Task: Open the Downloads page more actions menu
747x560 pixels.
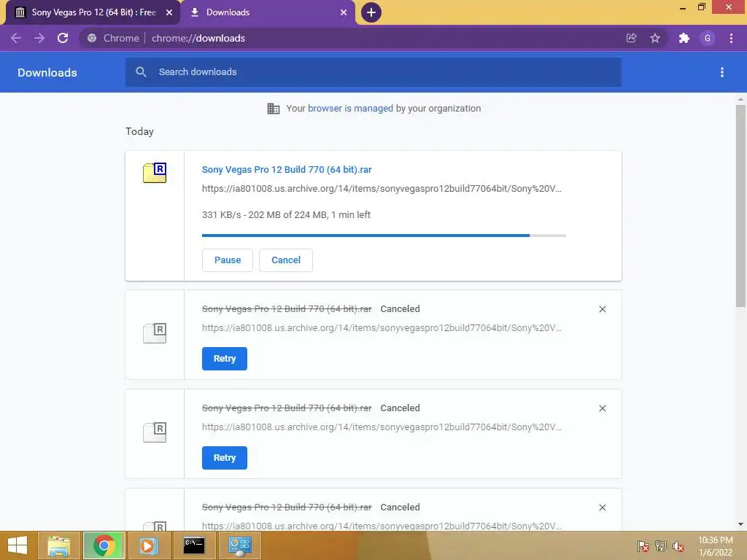Action: (x=722, y=72)
